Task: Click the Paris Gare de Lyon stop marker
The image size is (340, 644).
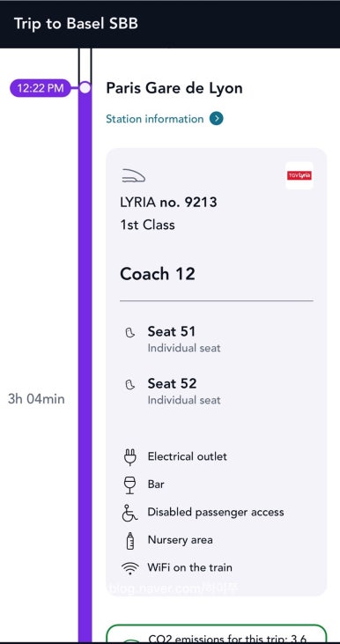Action: pos(85,88)
